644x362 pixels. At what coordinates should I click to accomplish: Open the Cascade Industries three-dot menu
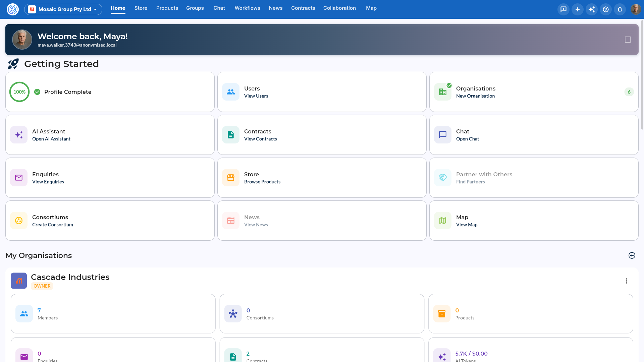point(627,281)
